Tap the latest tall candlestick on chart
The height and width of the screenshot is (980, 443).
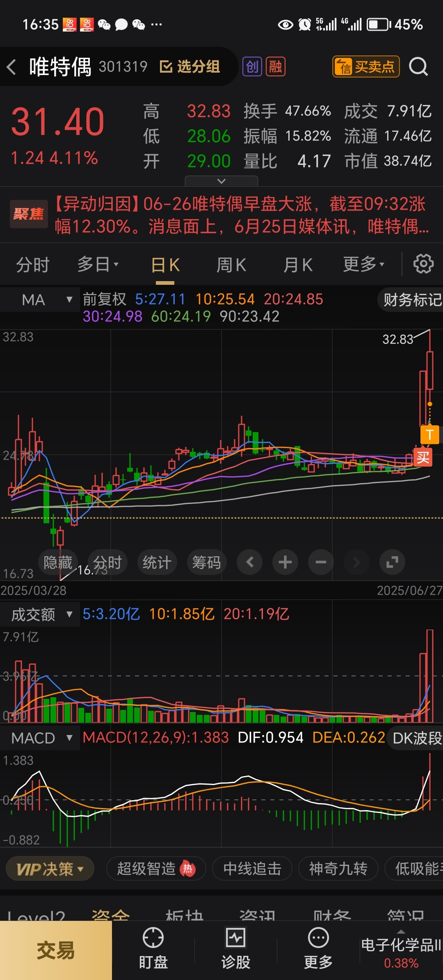(x=430, y=371)
